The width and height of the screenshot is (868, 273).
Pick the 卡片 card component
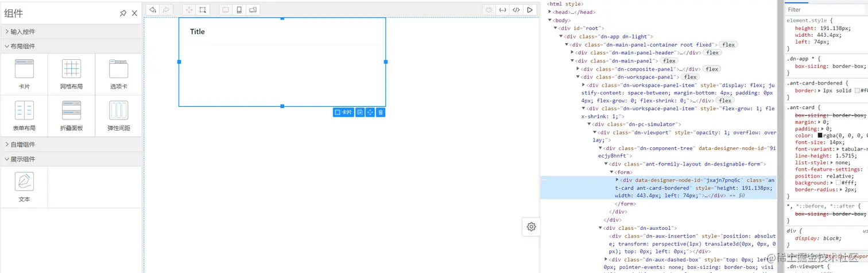pos(24,74)
